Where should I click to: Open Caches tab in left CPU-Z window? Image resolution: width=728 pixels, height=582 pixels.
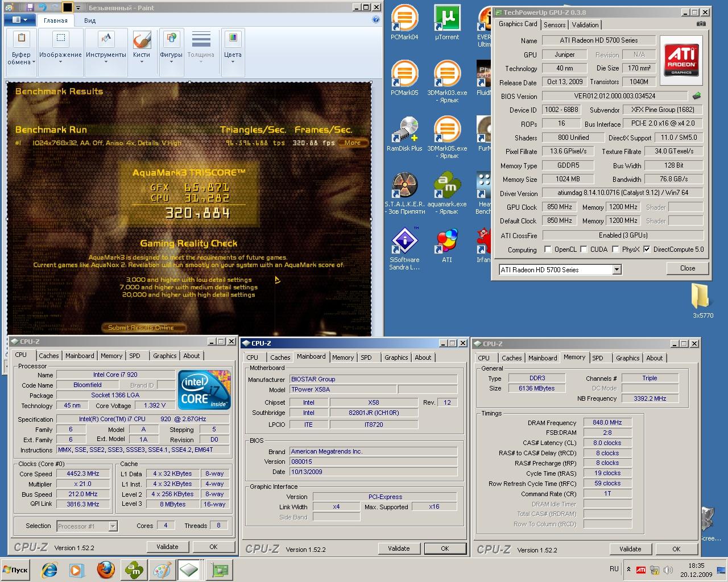[x=49, y=355]
